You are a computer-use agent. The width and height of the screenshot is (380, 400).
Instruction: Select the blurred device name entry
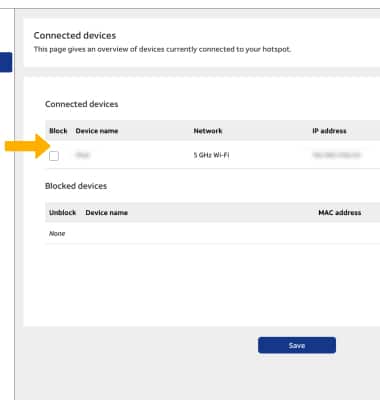click(x=83, y=155)
